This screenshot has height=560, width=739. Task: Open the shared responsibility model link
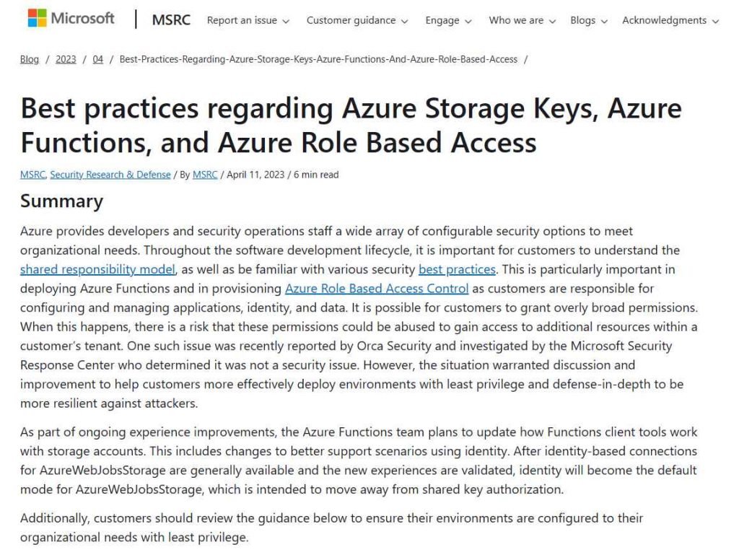pos(97,269)
